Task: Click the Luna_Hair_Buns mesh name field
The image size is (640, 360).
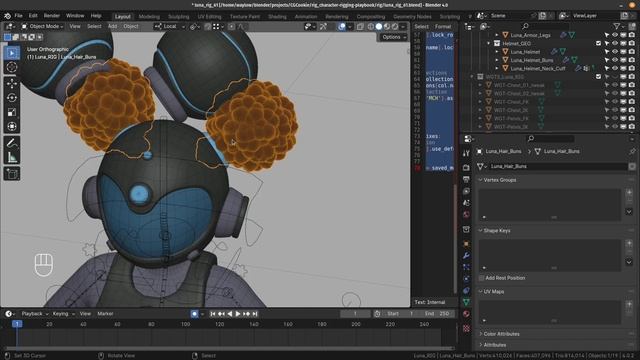Action: click(558, 167)
